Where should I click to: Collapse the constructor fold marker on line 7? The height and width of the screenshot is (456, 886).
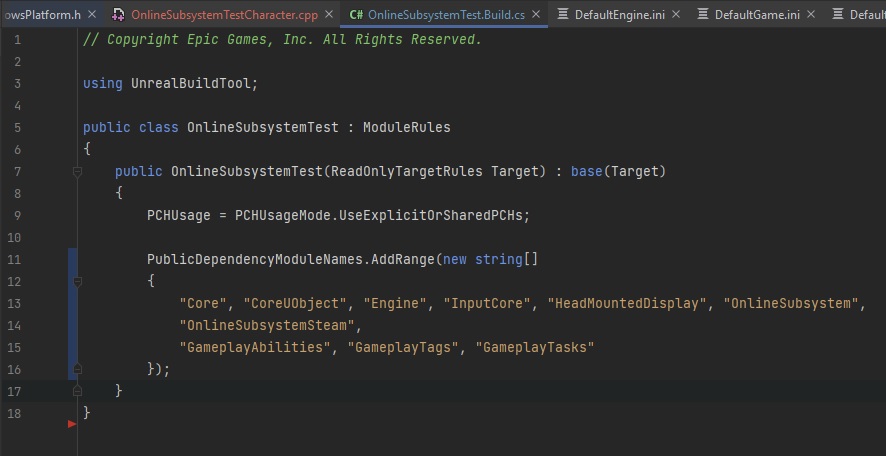77,172
